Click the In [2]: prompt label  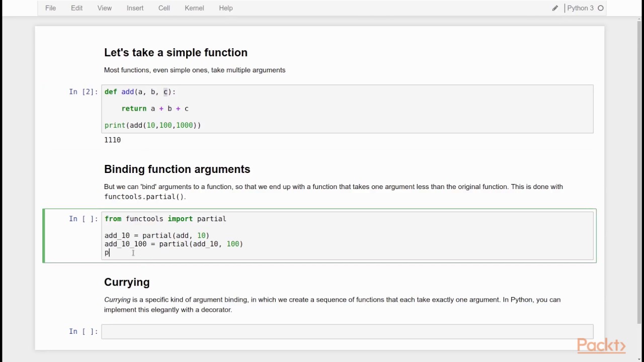point(83,92)
